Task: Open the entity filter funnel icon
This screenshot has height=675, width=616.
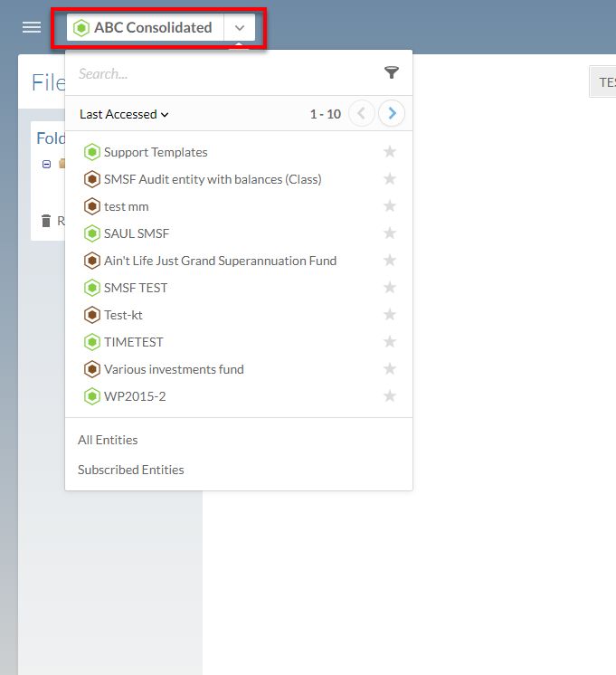Action: 392,72
